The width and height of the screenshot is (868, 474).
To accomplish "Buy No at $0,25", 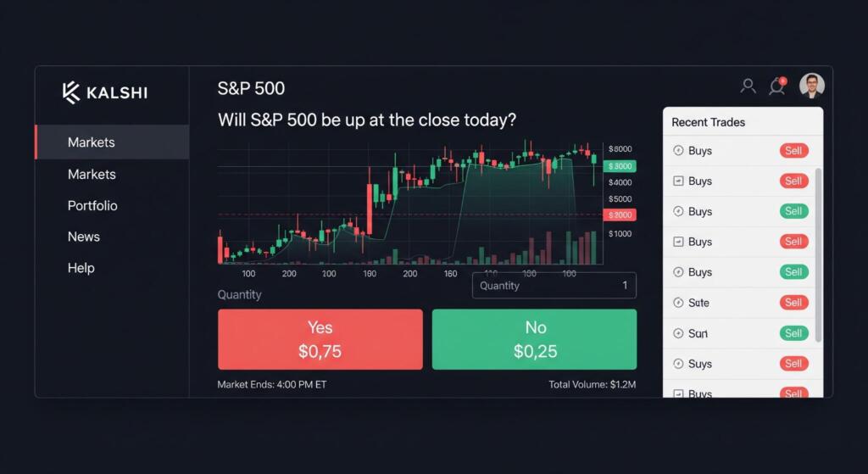I will pyautogui.click(x=534, y=339).
